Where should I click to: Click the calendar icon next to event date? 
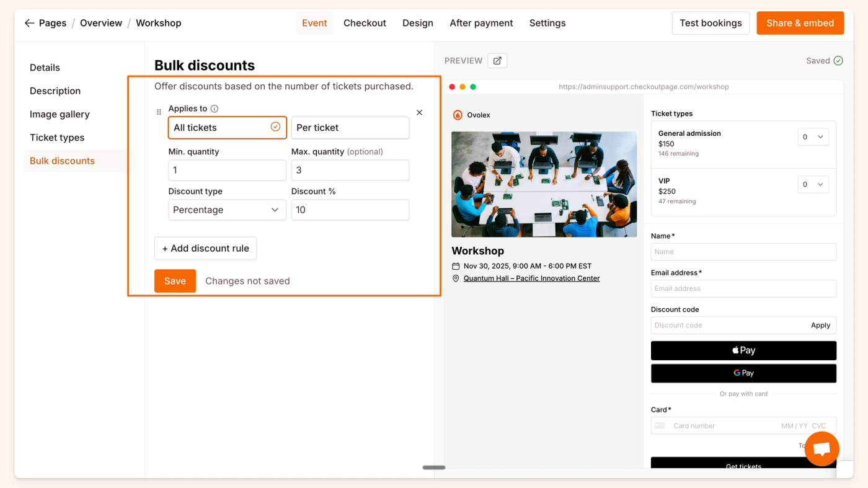click(x=456, y=266)
